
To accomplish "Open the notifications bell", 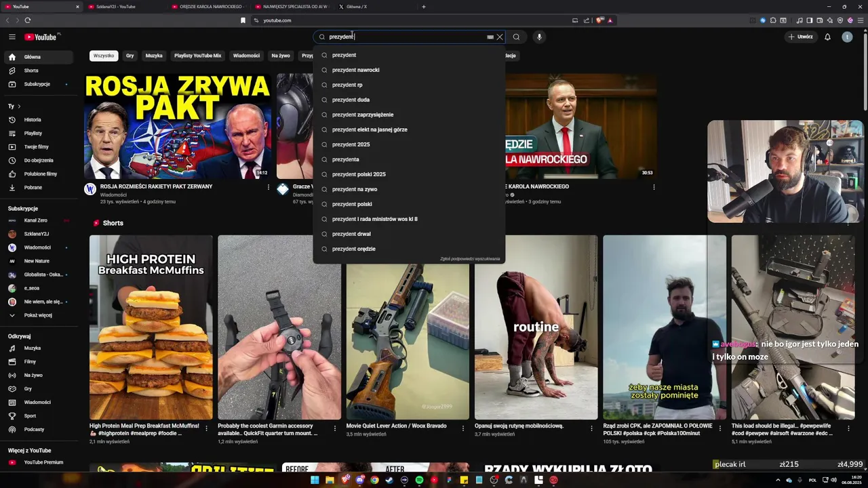I will (827, 37).
